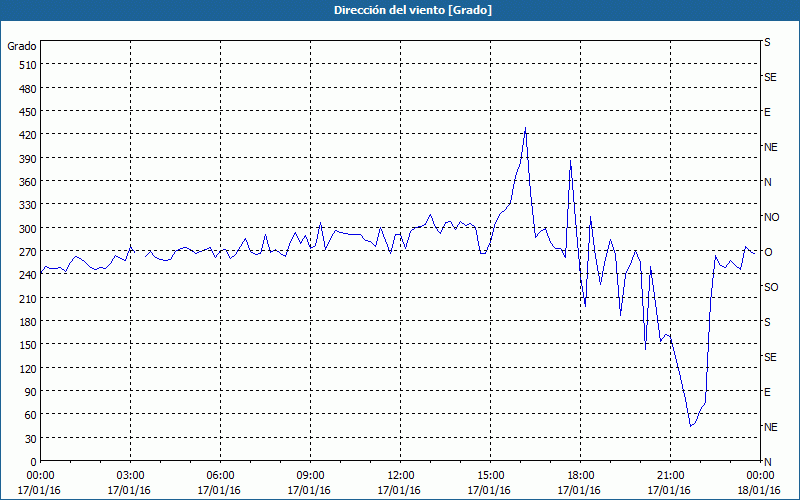Click the 15:00 time axis label
This screenshot has width=800, height=500.
tap(490, 476)
